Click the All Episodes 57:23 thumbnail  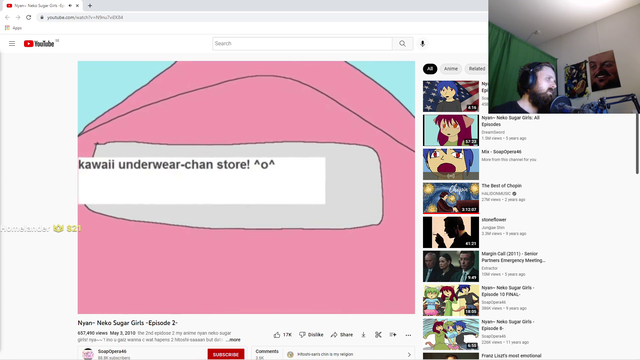[x=451, y=130]
